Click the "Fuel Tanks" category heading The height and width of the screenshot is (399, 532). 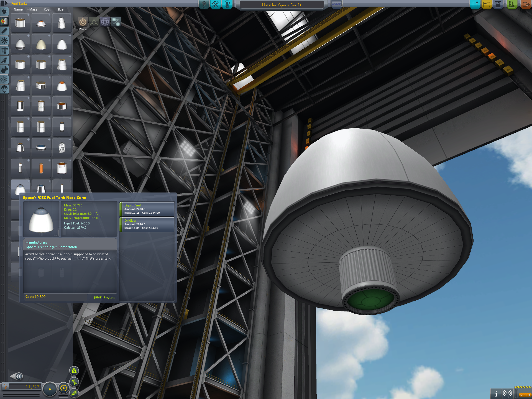pyautogui.click(x=19, y=4)
